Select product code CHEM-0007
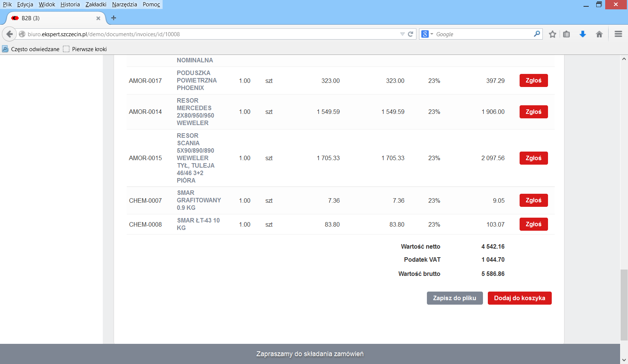Viewport: 628px width, 364px height. (145, 200)
